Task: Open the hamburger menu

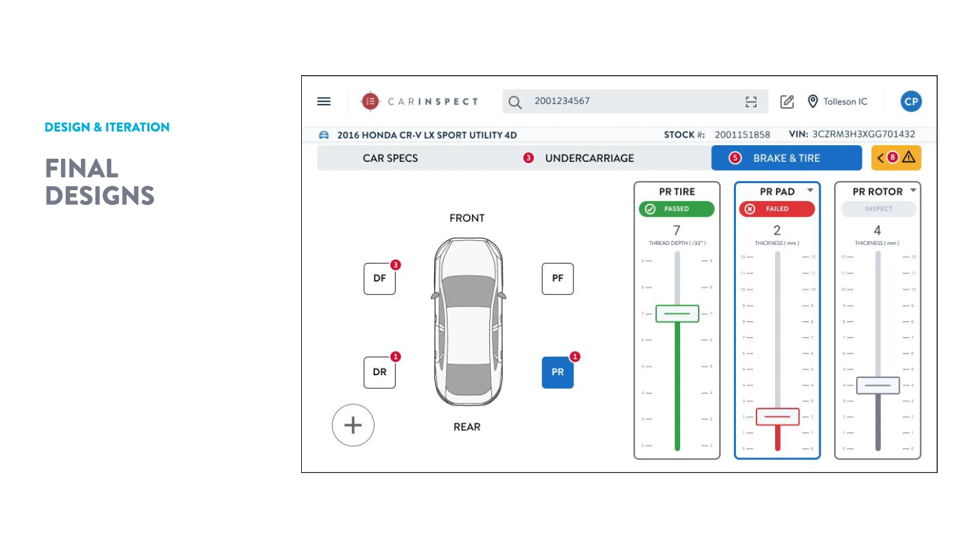Action: tap(324, 102)
